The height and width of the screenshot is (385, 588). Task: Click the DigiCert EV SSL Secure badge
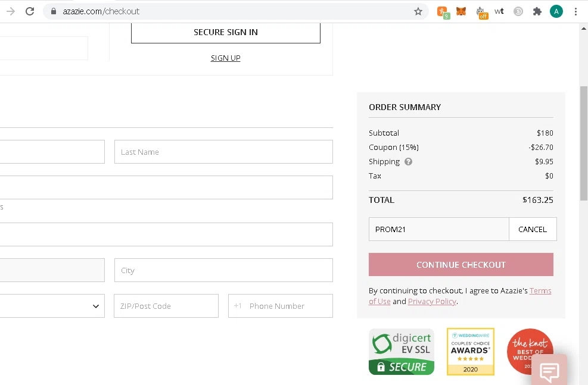click(x=401, y=351)
